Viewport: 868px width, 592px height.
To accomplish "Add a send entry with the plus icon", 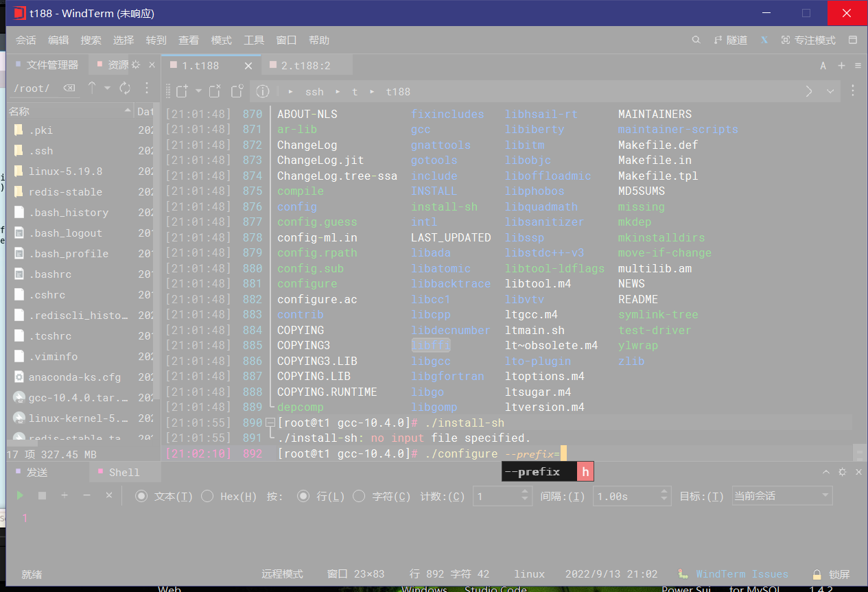I will pyautogui.click(x=64, y=495).
